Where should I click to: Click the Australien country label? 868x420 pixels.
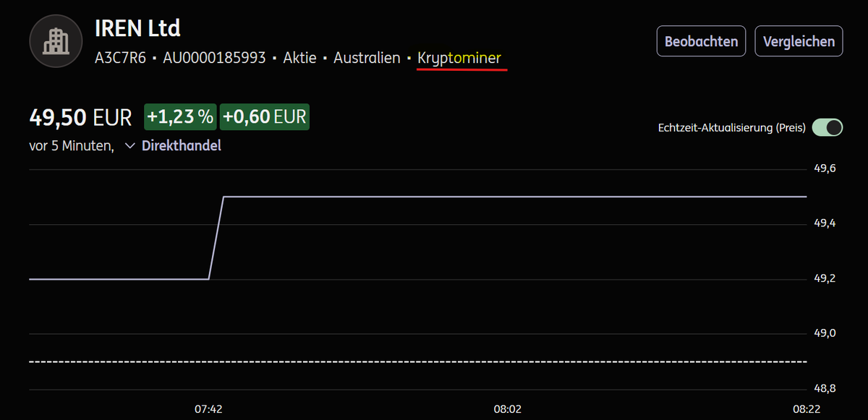367,58
